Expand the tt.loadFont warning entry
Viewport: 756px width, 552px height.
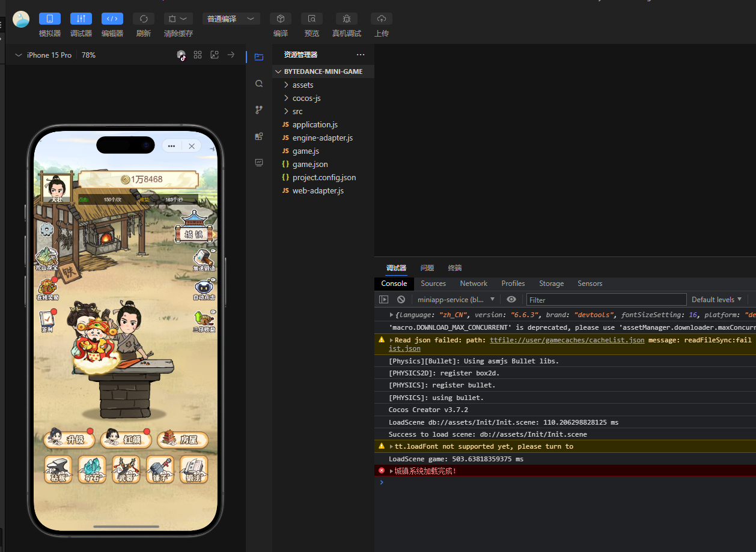[x=392, y=446]
